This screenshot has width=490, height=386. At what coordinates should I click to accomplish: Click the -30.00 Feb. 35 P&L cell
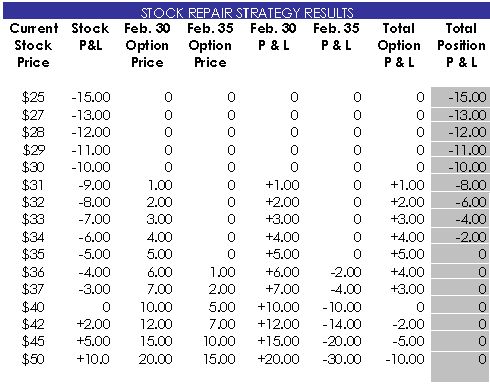342,359
